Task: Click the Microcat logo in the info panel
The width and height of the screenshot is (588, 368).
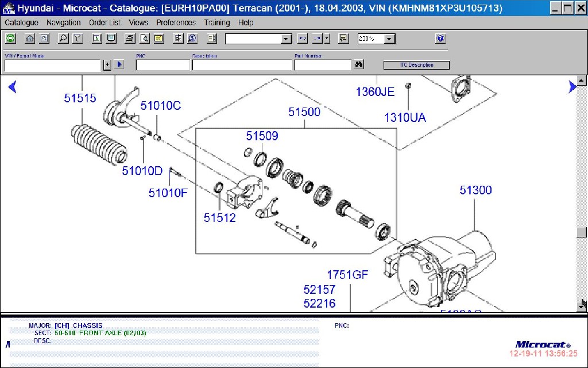Action: click(543, 345)
